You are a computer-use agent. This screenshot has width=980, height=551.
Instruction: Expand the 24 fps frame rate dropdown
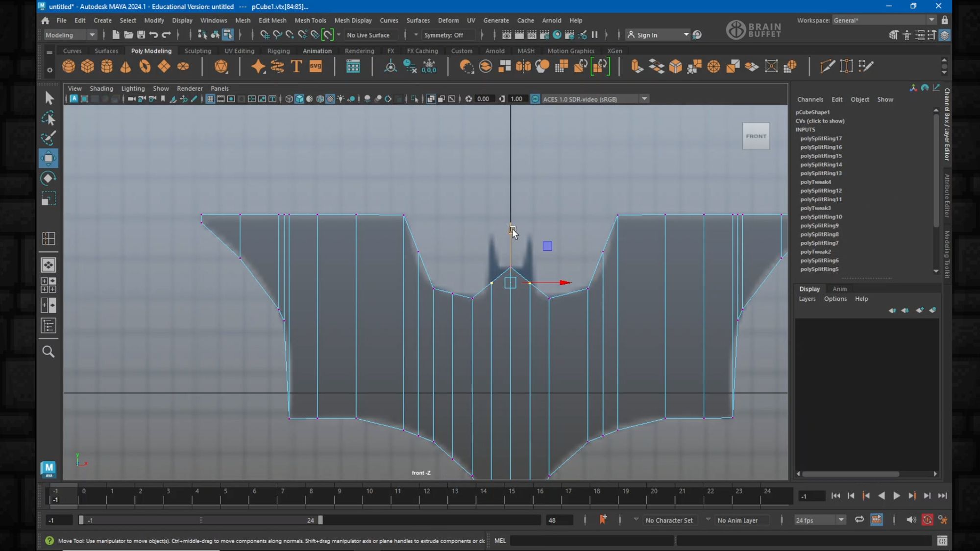841,520
